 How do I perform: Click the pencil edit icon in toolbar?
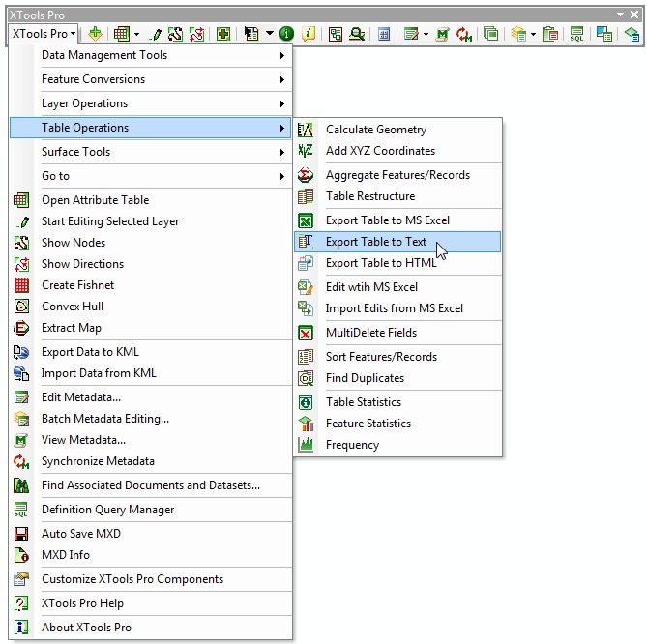click(x=156, y=34)
